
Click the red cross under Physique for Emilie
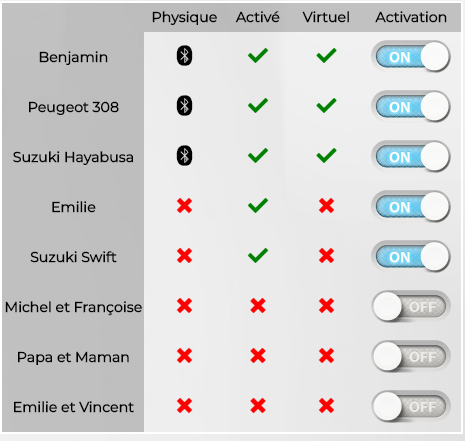point(185,206)
